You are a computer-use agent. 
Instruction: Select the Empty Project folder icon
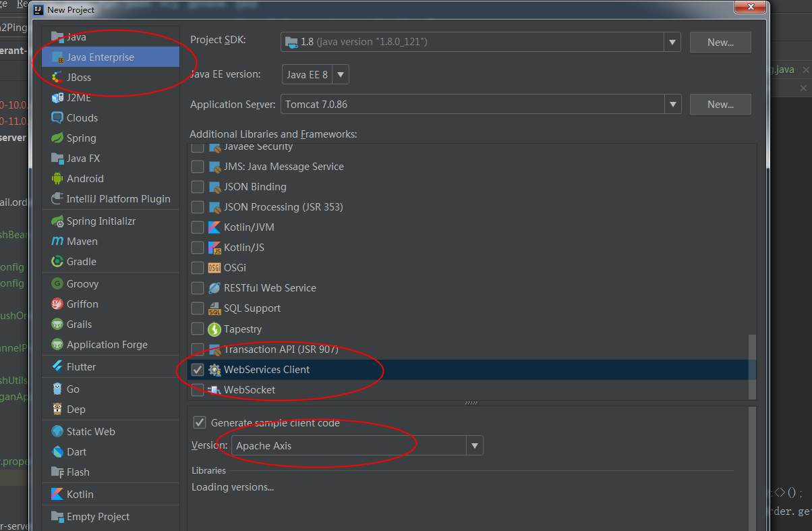coord(57,517)
